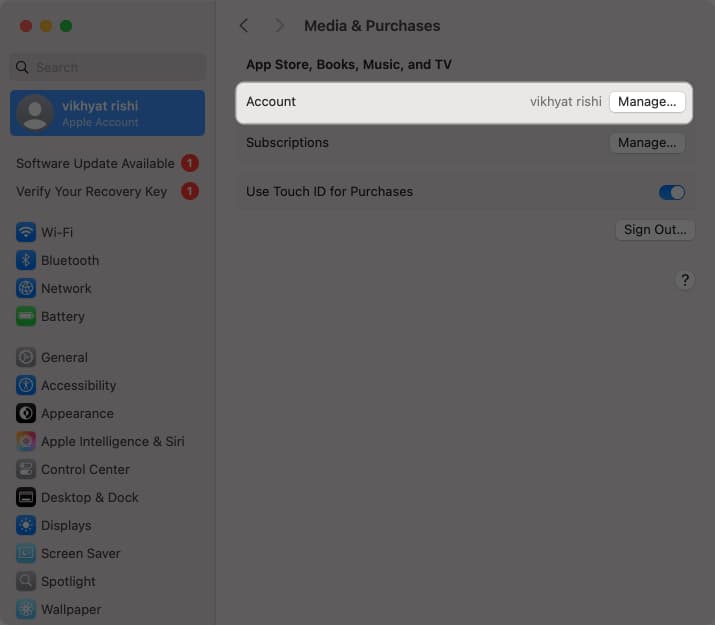Image resolution: width=715 pixels, height=625 pixels.
Task: Select Accessibility label in sidebar
Action: [x=78, y=385]
